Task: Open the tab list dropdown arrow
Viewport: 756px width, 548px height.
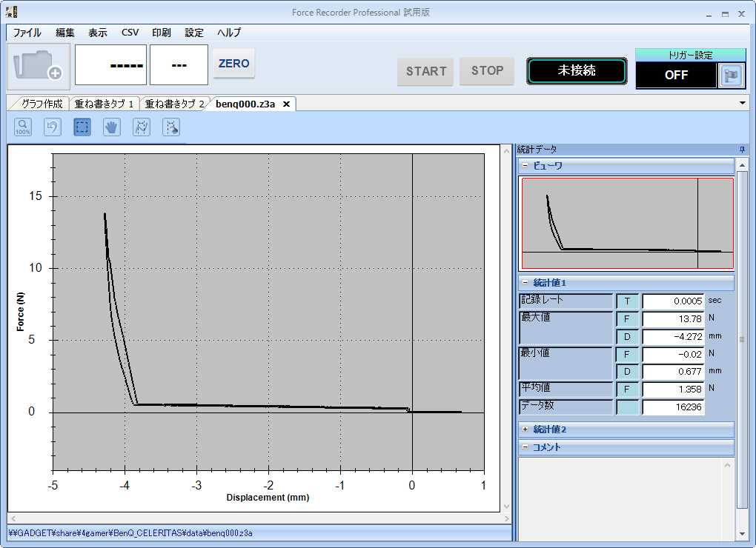Action: point(743,104)
